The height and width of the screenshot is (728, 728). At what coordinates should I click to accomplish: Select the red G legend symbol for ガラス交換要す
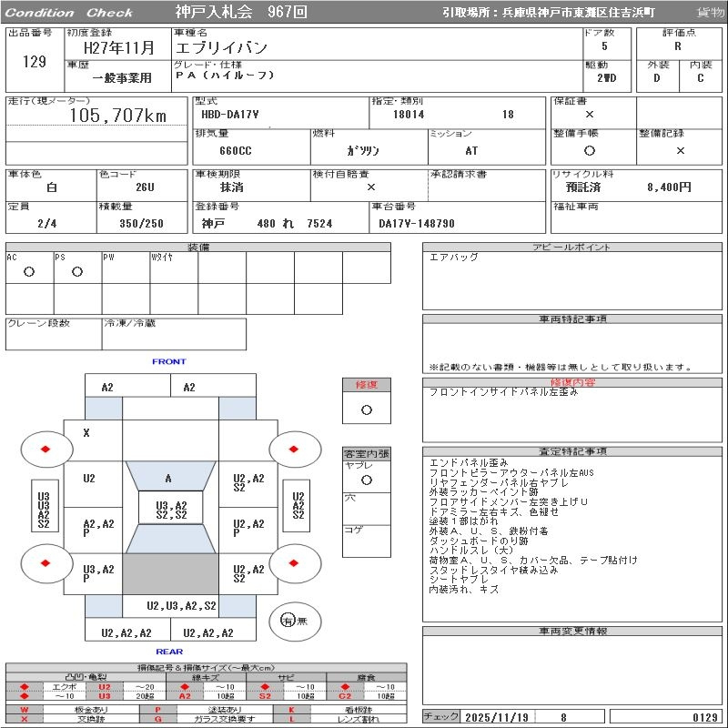pos(157,719)
